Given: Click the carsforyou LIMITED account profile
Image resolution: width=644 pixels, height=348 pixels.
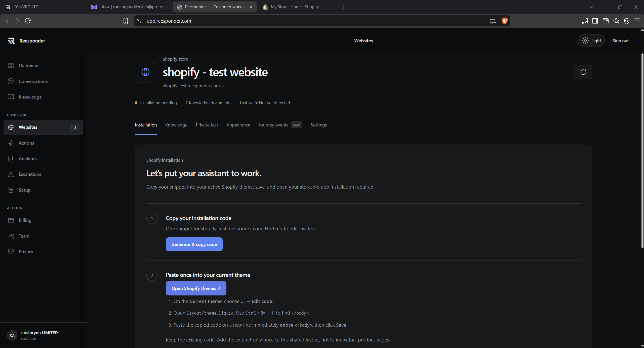Looking at the screenshot, I should (43, 335).
